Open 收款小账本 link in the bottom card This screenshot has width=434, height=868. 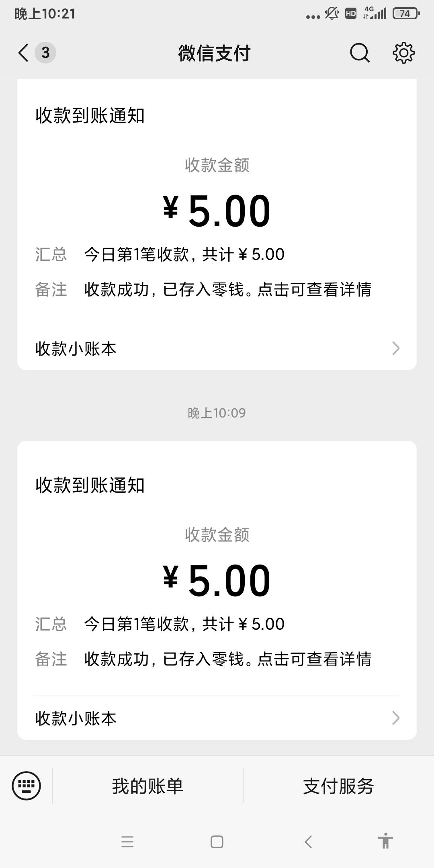point(76,718)
